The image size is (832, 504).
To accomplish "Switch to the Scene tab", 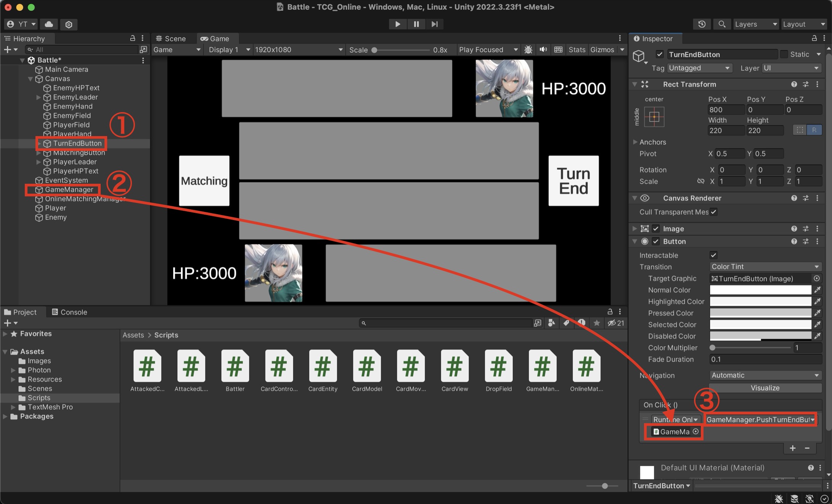I will pos(171,39).
